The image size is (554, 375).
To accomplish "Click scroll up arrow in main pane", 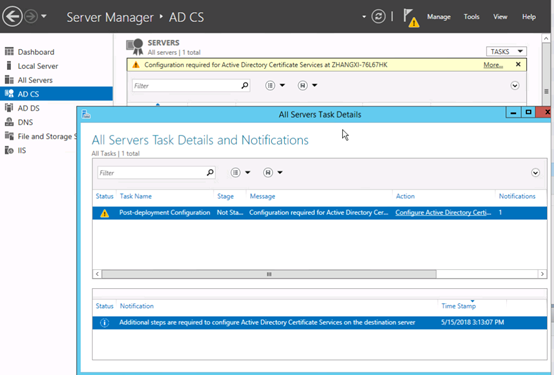I will 546,38.
